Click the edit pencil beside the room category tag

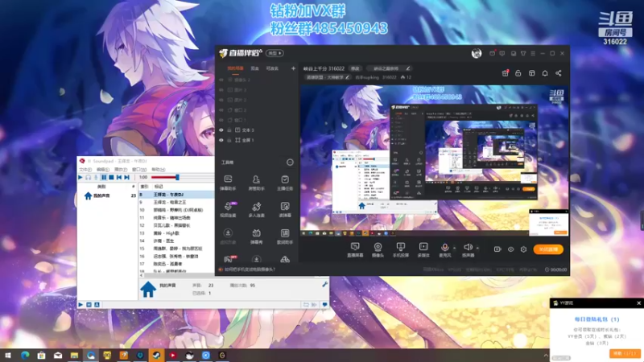point(348,77)
